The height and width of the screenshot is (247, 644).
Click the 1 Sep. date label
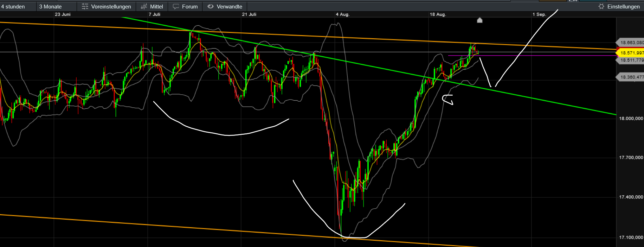539,14
